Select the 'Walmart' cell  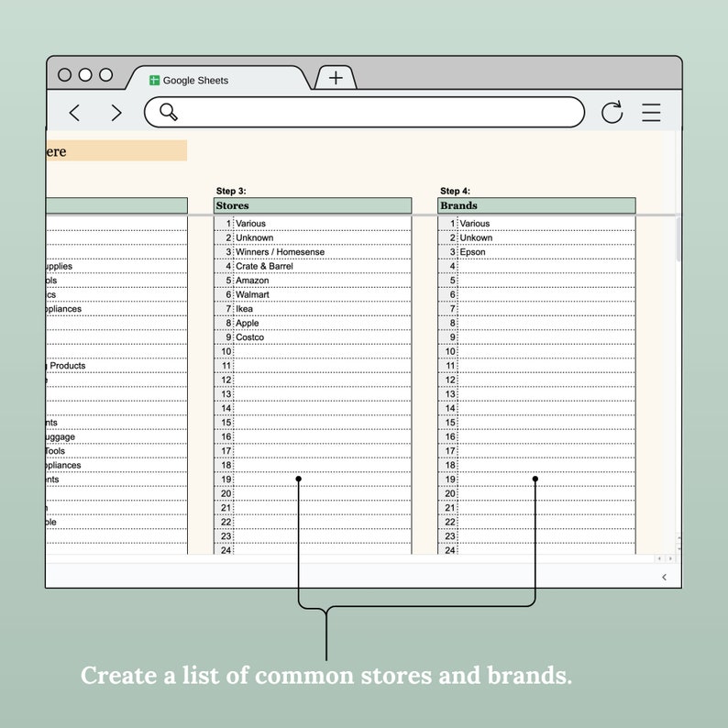coord(322,294)
